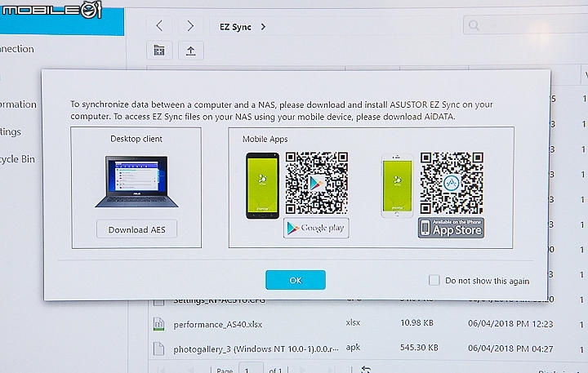This screenshot has height=373, width=588.
Task: Check Do not show this again
Action: (434, 280)
